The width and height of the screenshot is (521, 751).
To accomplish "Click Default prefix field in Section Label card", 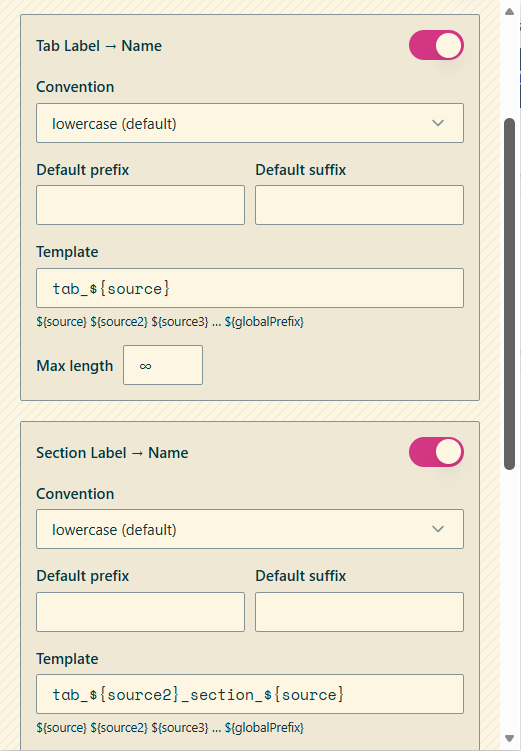I will [x=140, y=612].
